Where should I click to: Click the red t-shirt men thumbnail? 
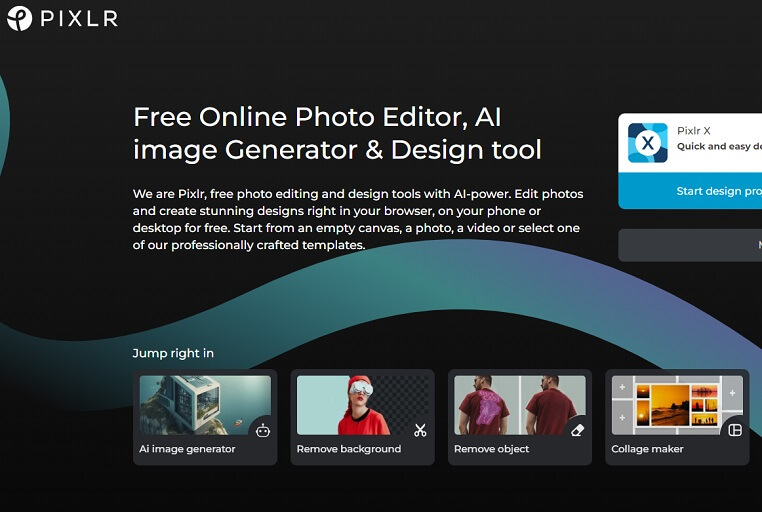(x=520, y=405)
